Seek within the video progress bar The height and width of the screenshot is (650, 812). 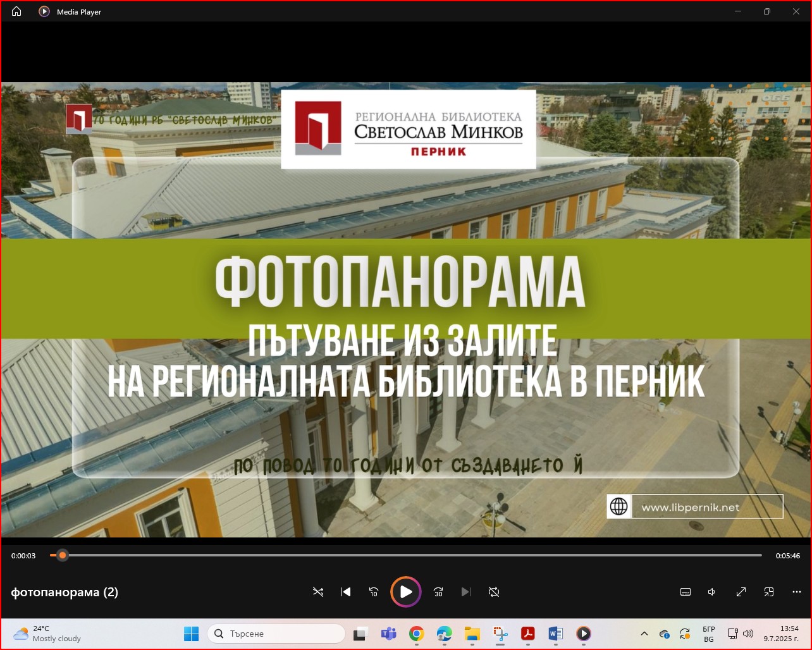coord(406,555)
